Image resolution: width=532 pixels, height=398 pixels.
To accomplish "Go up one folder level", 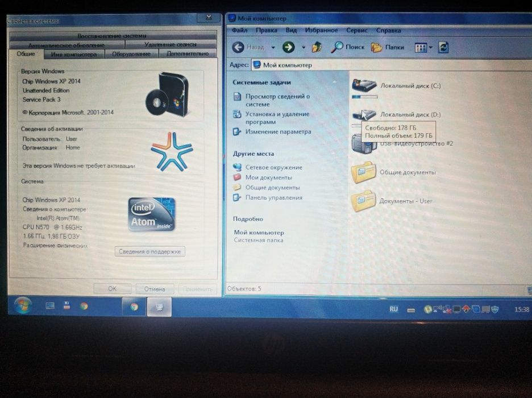I will [317, 47].
